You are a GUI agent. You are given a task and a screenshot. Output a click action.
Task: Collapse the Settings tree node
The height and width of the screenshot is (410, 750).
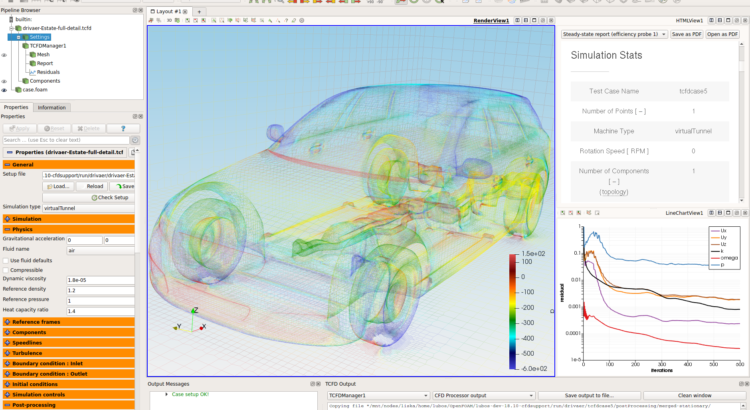[x=19, y=37]
